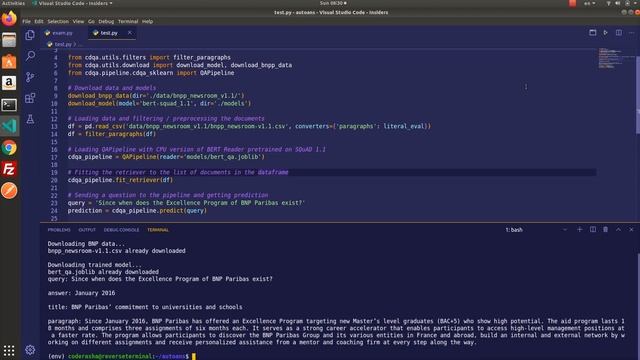Open the Visual Studio Code - Insiders app menu
This screenshot has height=360, width=640.
pos(72,3)
